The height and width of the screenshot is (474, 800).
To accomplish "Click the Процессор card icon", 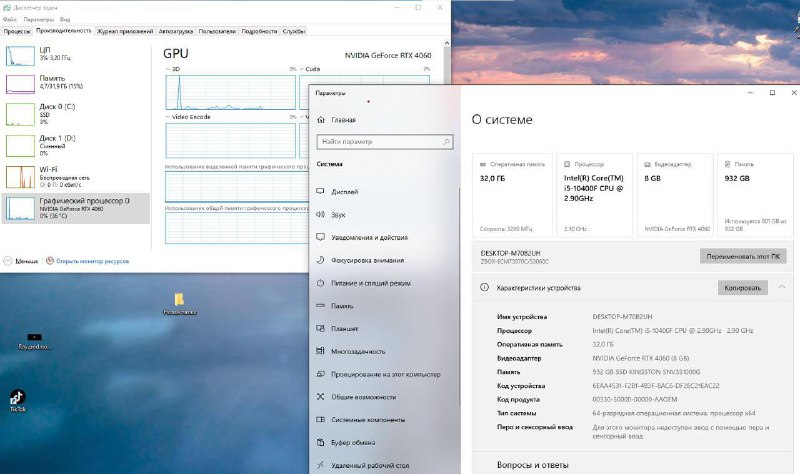I will [567, 164].
